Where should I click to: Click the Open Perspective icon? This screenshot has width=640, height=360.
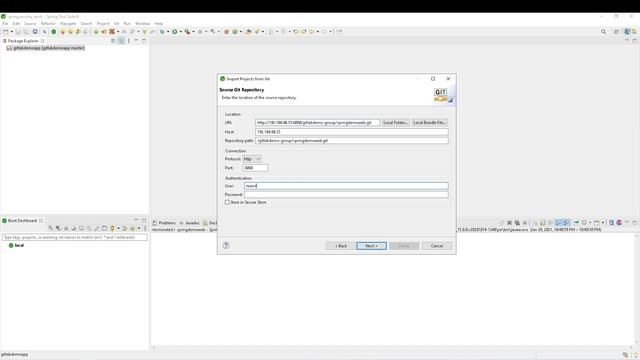617,31
